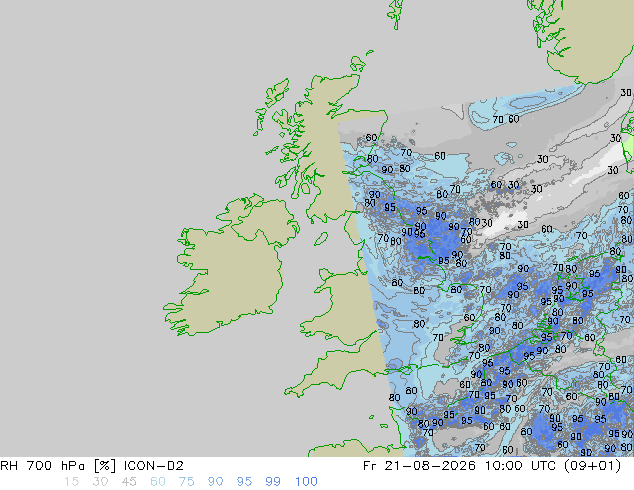The image size is (634, 490).
Task: Click the time '10:00 UTC'
Action: click(x=521, y=466)
